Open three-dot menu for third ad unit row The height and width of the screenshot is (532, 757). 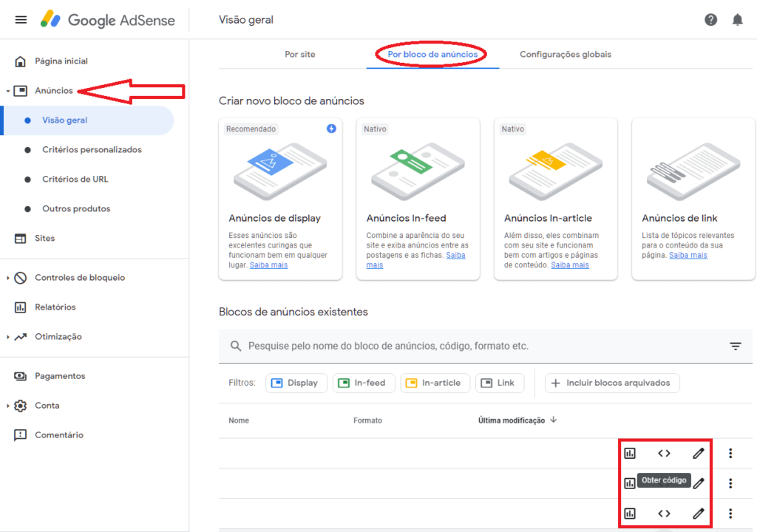pyautogui.click(x=730, y=514)
